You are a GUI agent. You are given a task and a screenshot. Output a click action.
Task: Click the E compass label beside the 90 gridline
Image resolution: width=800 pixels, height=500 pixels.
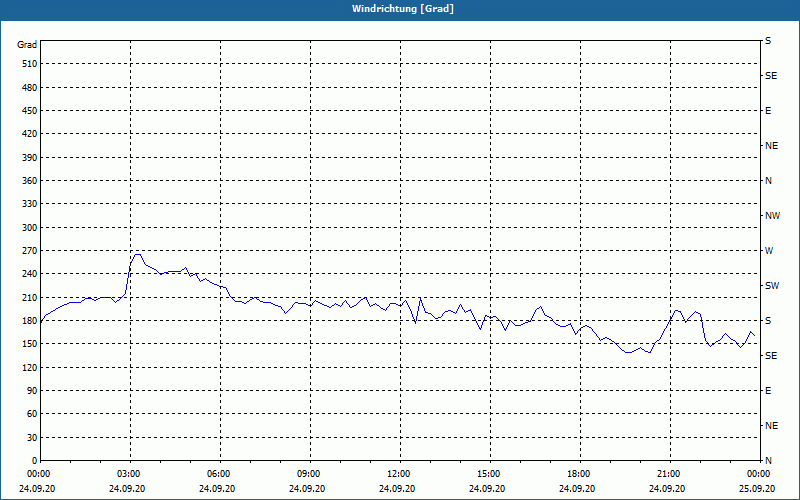tap(768, 391)
